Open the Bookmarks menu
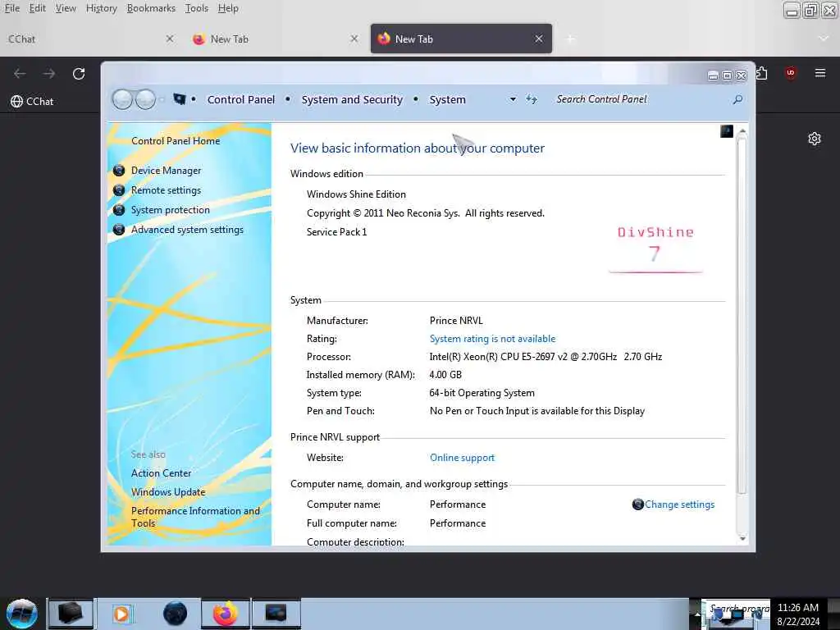The height and width of the screenshot is (630, 840). click(x=151, y=8)
